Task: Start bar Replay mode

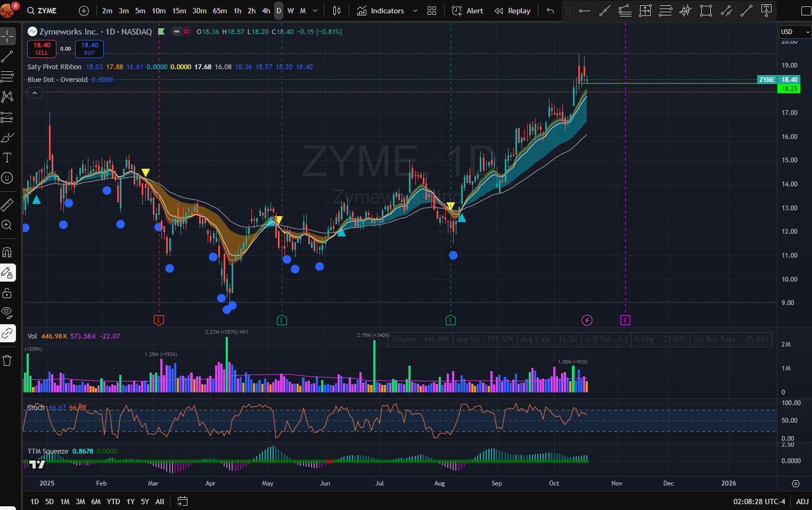Action: point(512,11)
